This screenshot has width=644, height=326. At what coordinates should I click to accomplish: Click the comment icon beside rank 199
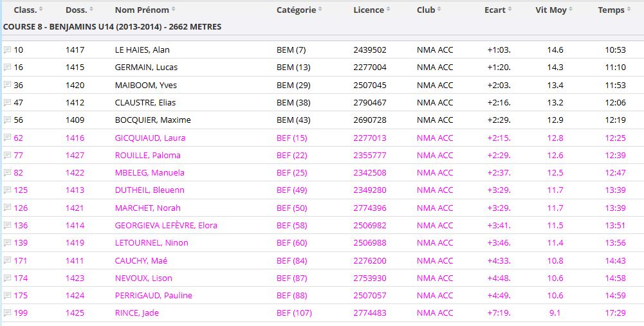click(7, 313)
